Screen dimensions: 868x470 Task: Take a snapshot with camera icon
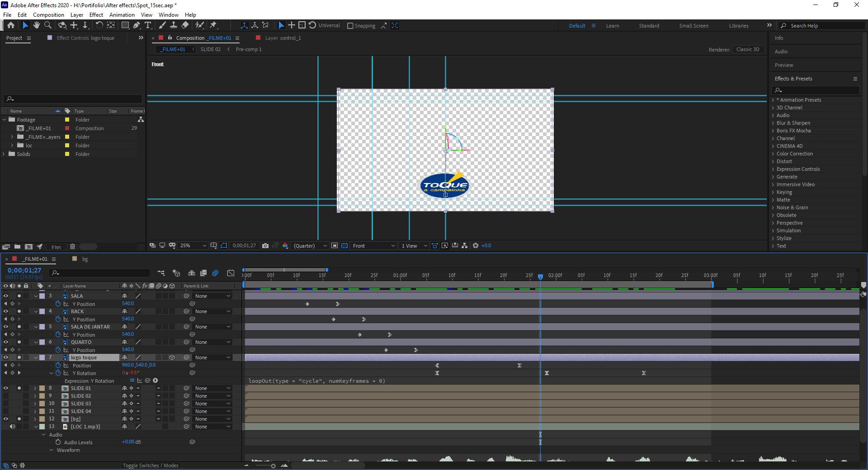pos(265,246)
